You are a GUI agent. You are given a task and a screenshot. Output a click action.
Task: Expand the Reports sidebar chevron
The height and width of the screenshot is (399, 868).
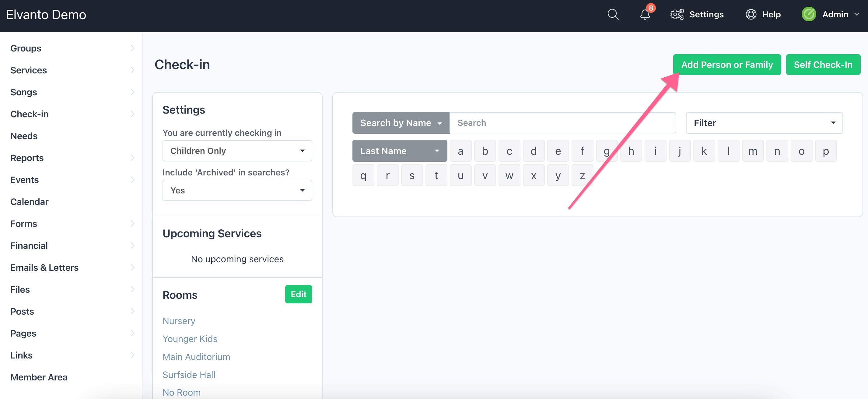(132, 158)
